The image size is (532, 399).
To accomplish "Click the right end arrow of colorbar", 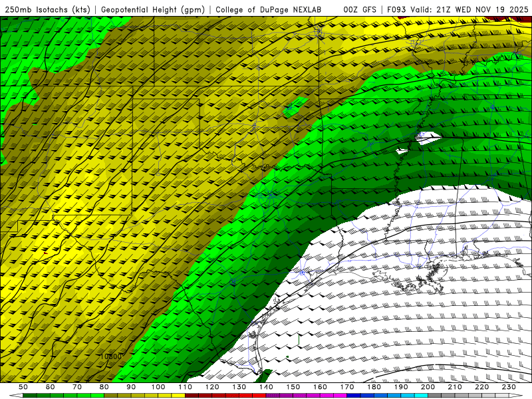I will pyautogui.click(x=516, y=396).
